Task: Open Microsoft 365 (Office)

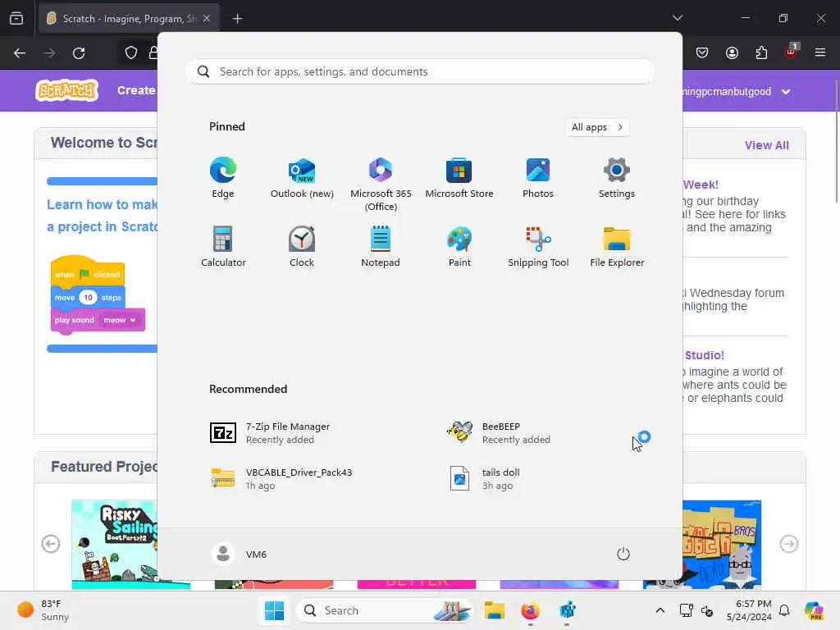Action: [x=381, y=184]
